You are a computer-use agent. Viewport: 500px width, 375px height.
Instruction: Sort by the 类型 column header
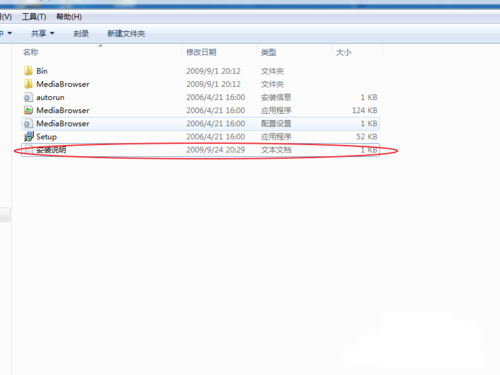(269, 52)
